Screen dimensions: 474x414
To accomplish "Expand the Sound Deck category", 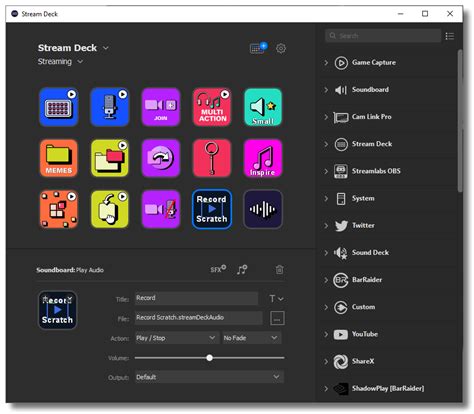I will tap(326, 253).
